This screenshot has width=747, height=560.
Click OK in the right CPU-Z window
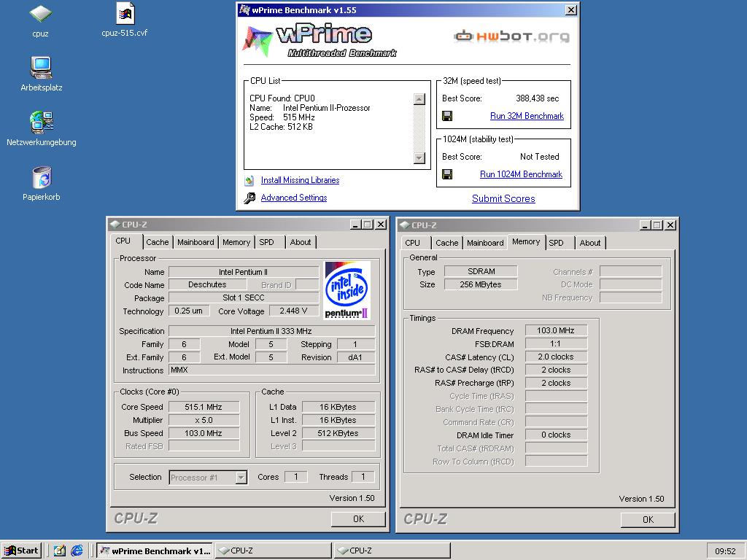(648, 519)
